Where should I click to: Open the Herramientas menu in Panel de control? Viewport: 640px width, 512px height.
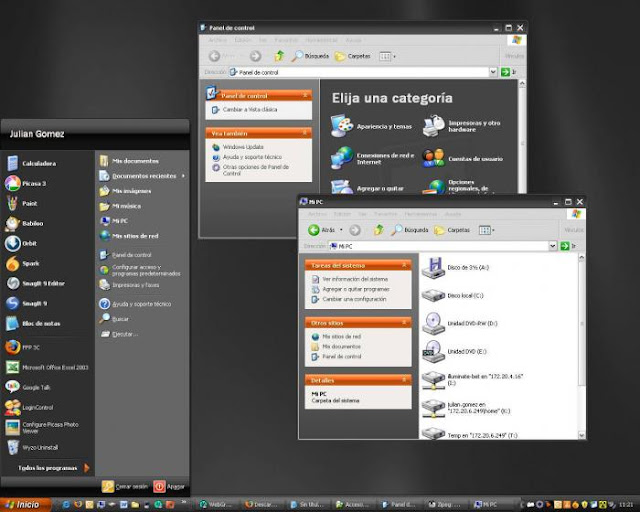click(x=321, y=40)
